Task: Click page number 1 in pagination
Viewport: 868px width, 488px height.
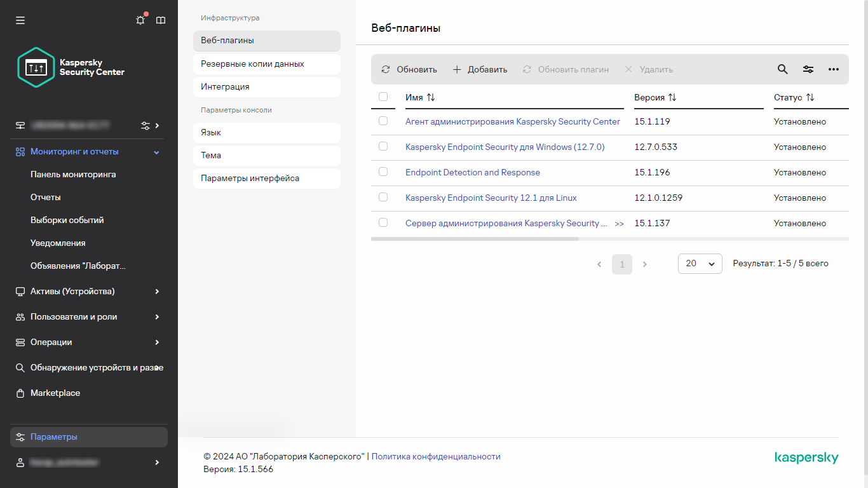Action: (622, 264)
